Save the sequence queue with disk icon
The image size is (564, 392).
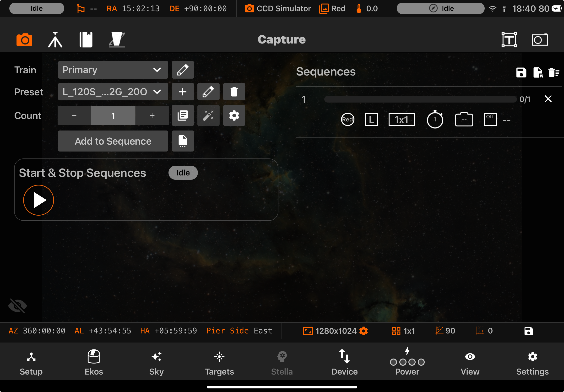(x=521, y=72)
